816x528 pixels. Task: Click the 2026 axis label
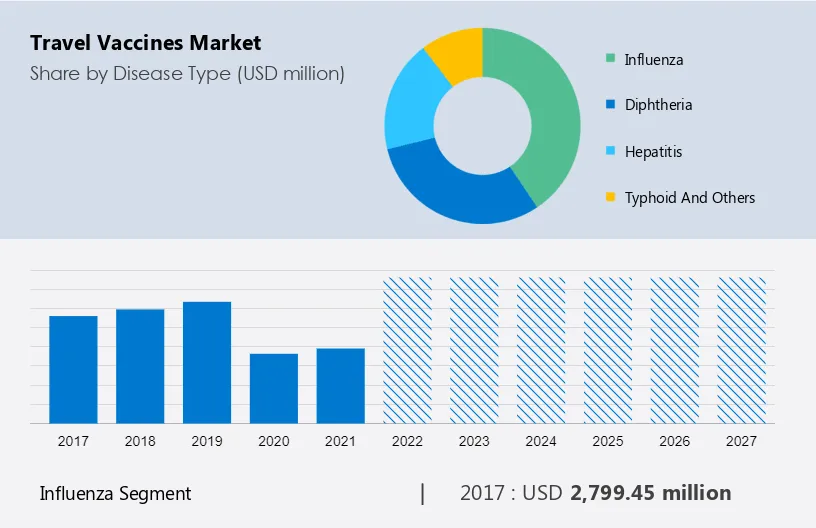674,441
